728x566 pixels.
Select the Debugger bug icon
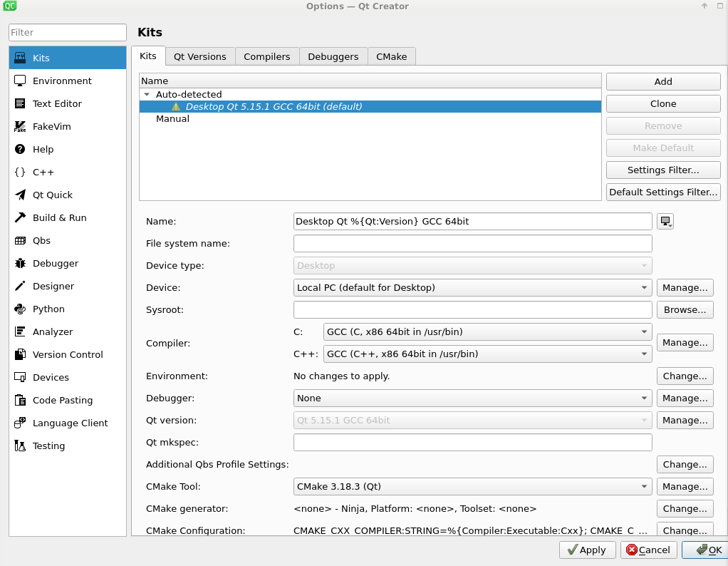click(20, 263)
